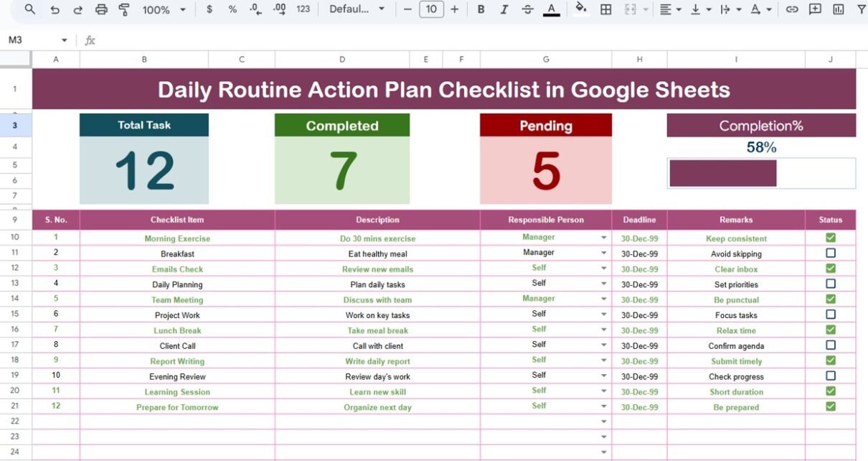Click the decrease font size button
The height and width of the screenshot is (461, 868).
click(x=407, y=9)
